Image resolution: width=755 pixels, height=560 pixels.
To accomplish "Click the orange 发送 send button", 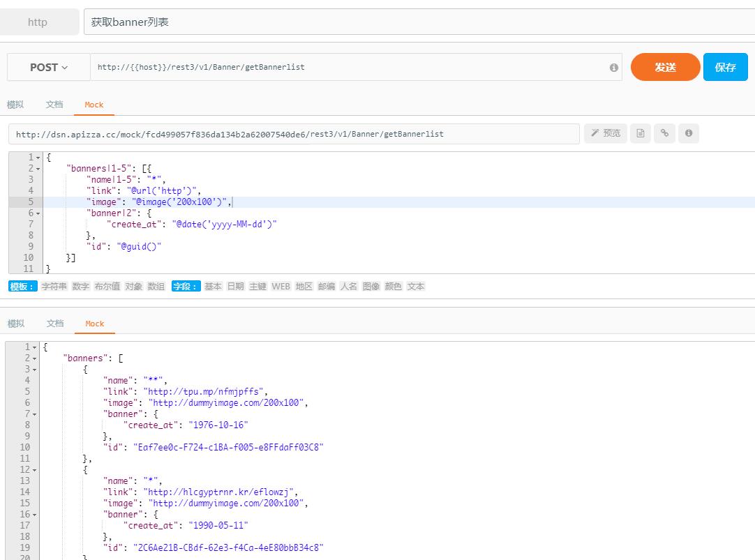I will point(665,67).
